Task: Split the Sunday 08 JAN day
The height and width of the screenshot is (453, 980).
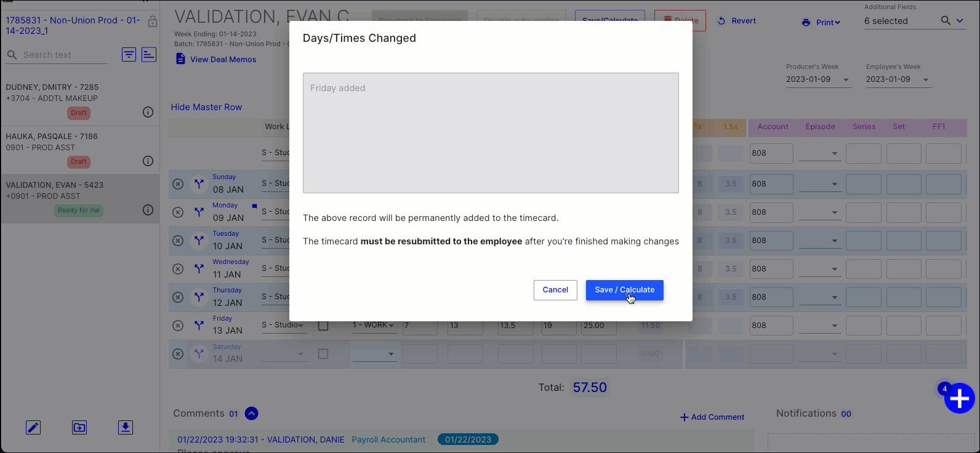Action: click(x=199, y=184)
